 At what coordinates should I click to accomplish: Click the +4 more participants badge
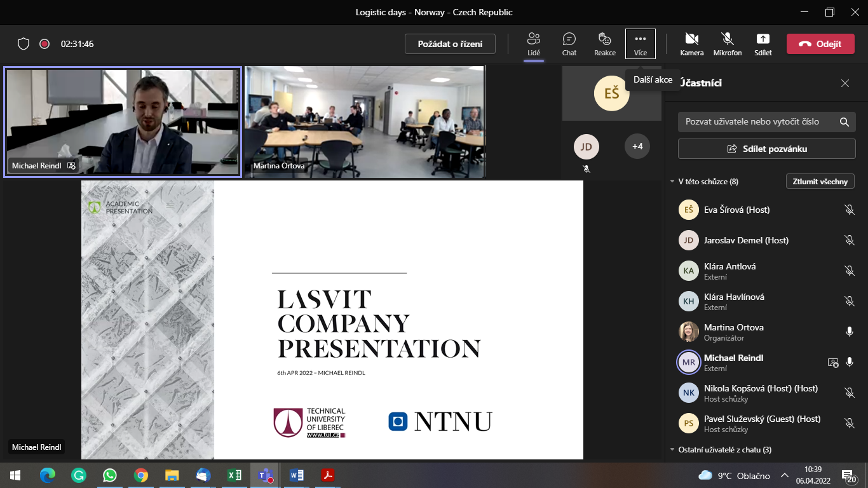coord(637,146)
